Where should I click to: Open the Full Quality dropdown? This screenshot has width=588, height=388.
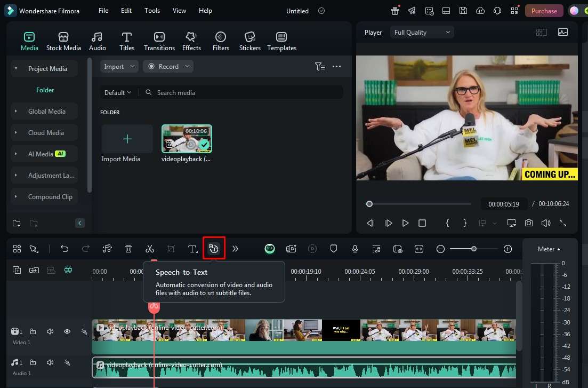tap(422, 33)
